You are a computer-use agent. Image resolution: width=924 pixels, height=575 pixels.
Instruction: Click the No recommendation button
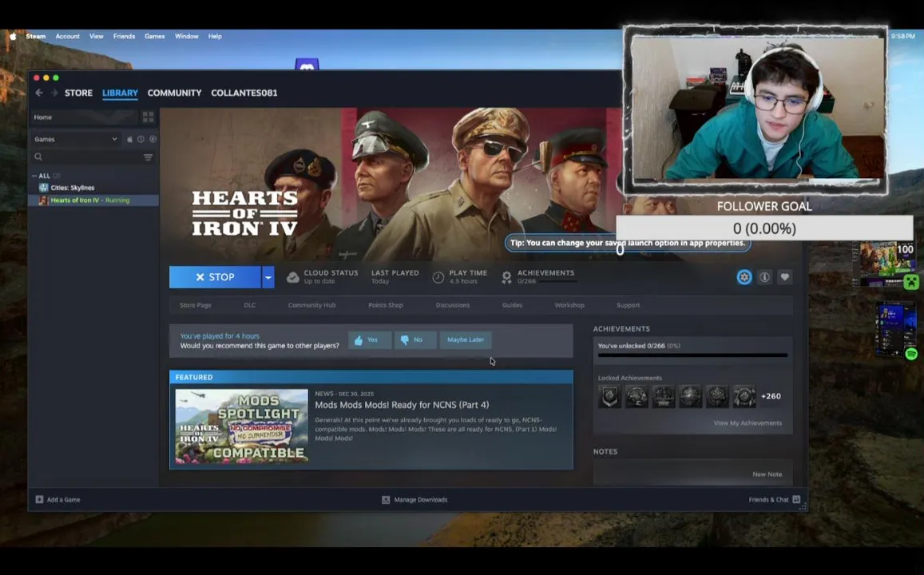pos(414,340)
